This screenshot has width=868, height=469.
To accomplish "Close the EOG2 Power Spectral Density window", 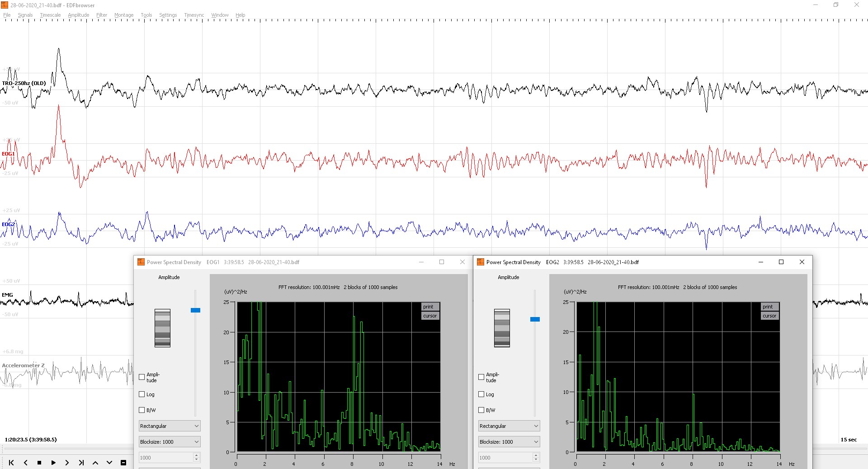I will pyautogui.click(x=802, y=262).
